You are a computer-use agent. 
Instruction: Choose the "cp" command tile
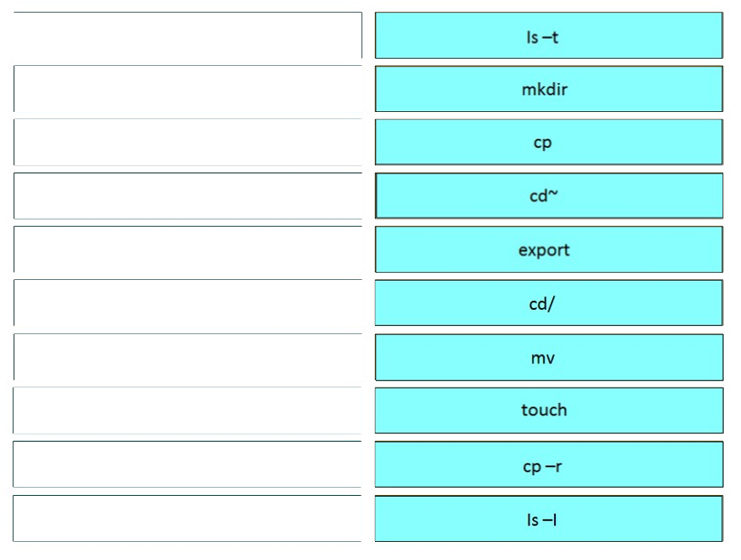tap(549, 142)
